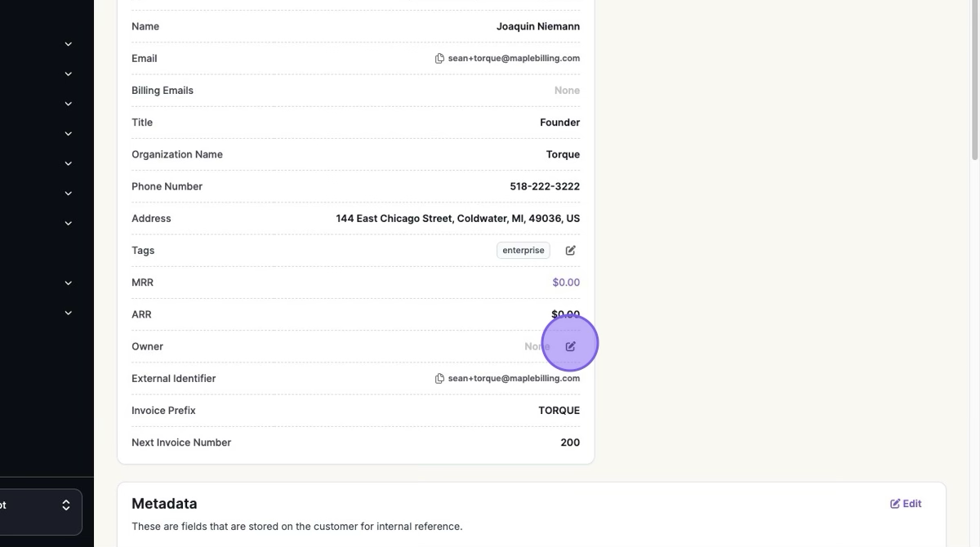Expand the fifth sidebar chevron from top

(x=69, y=163)
